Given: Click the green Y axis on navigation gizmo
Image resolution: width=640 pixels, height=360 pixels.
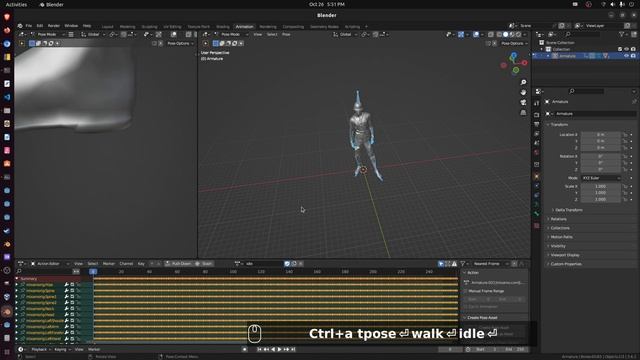Looking at the screenshot, I should click(516, 70).
